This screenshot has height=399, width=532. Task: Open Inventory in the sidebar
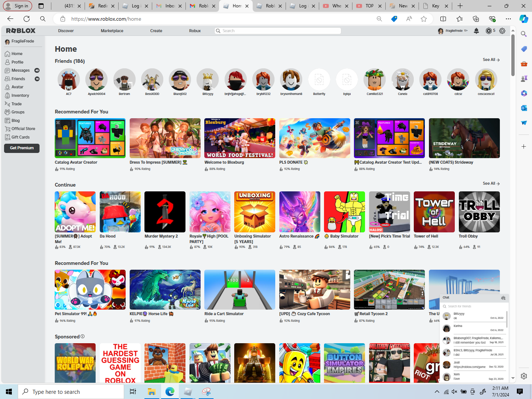point(20,95)
